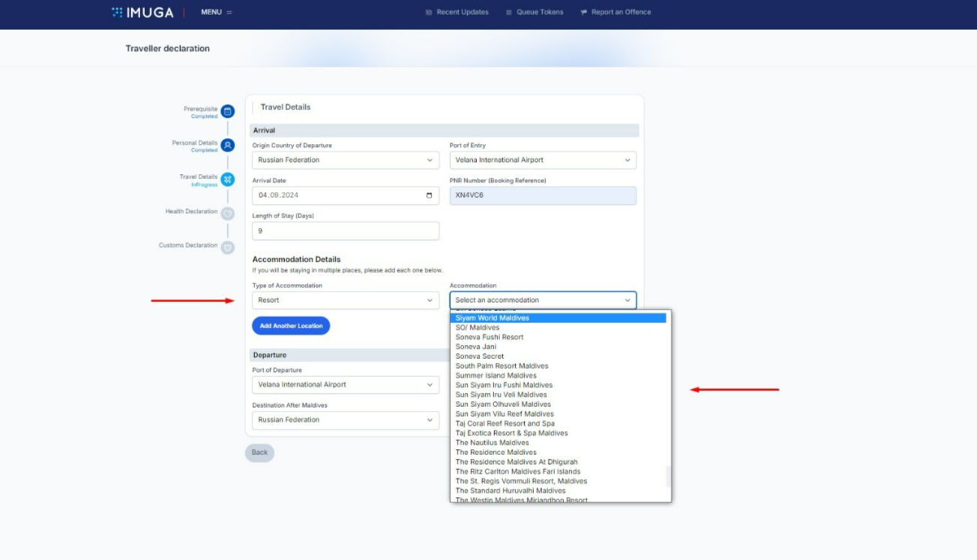The width and height of the screenshot is (977, 560).
Task: Open Queue Tokens in header
Action: tap(535, 12)
